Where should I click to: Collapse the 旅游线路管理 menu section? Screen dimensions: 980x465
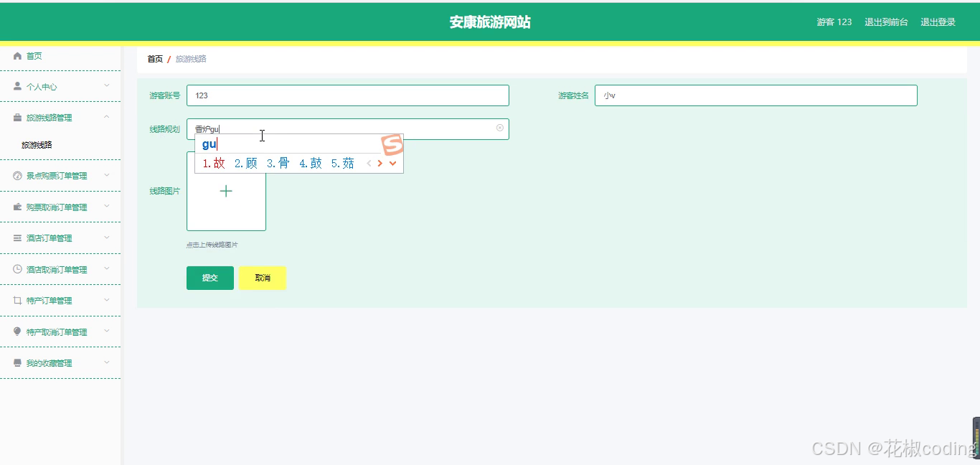pos(108,118)
